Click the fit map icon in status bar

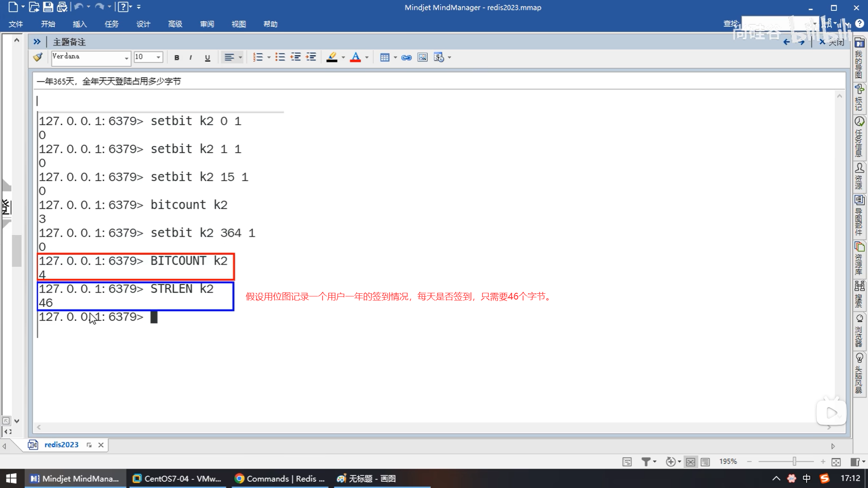tap(836, 462)
